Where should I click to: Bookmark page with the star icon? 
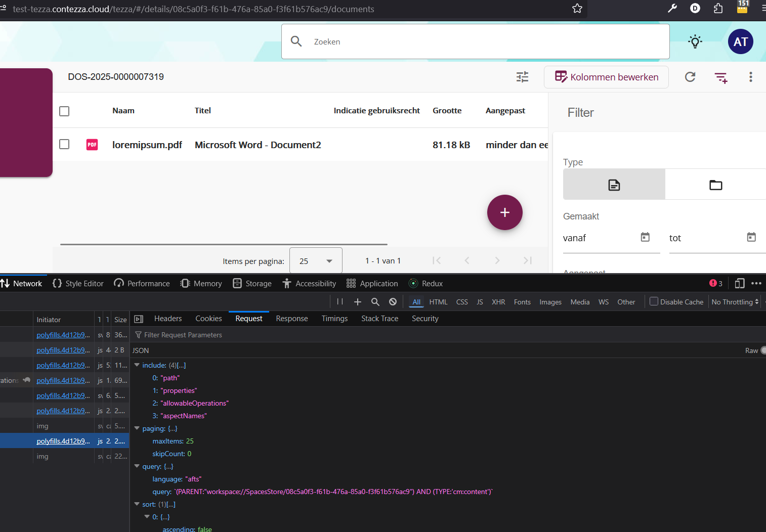click(577, 9)
